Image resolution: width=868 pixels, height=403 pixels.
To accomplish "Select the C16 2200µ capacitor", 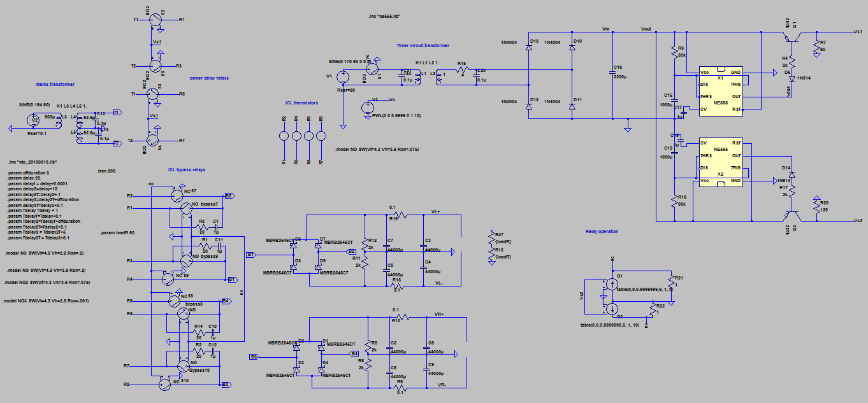I will point(613,72).
